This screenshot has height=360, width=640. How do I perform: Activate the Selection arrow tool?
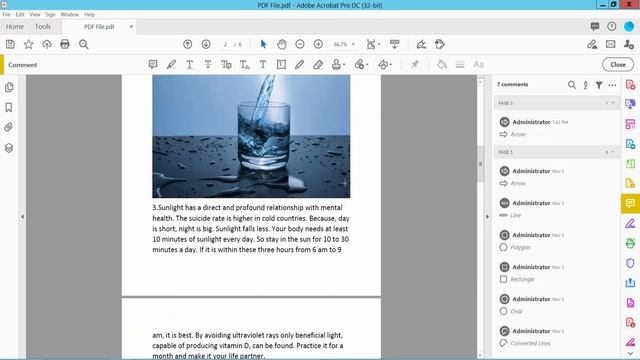(x=263, y=44)
